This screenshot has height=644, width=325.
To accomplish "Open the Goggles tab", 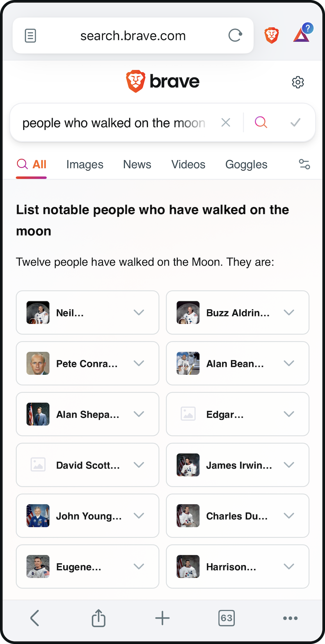I will point(246,165).
